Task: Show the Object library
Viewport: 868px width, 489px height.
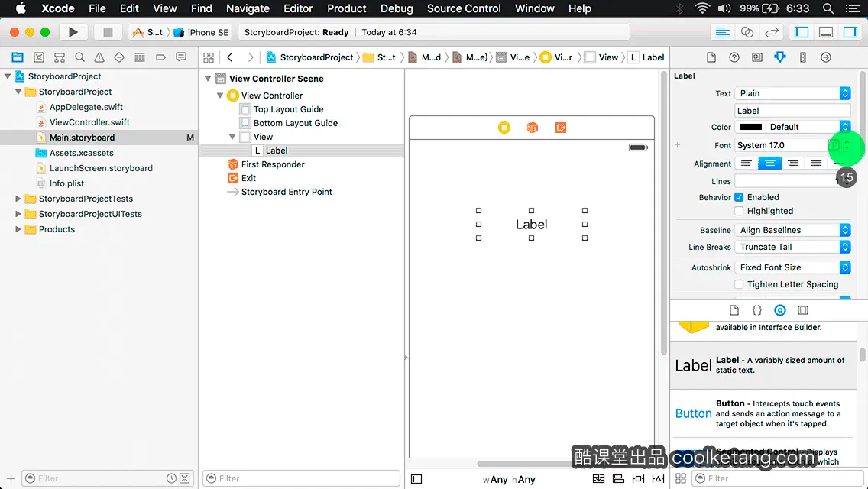Action: (x=780, y=310)
